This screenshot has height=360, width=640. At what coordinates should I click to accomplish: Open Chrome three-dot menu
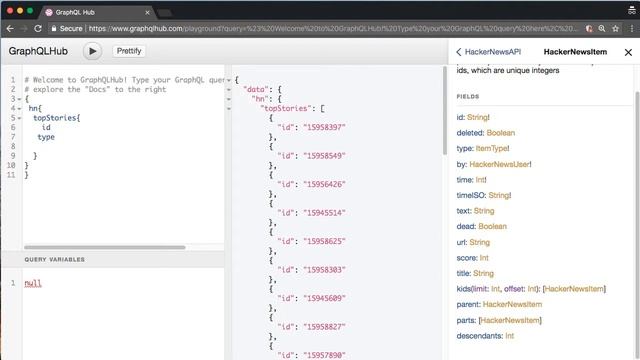click(x=632, y=29)
